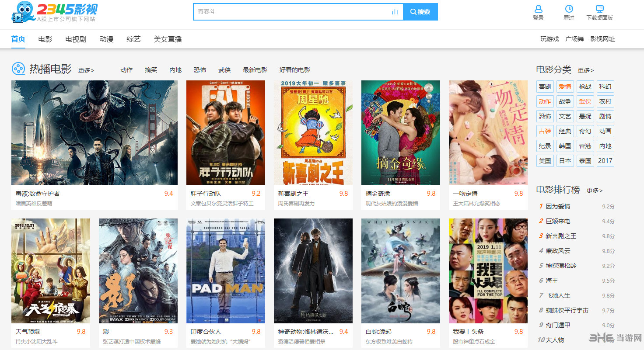Expand 更多 next to 电影分类
Screen dimensions: 644x350
(x=585, y=70)
